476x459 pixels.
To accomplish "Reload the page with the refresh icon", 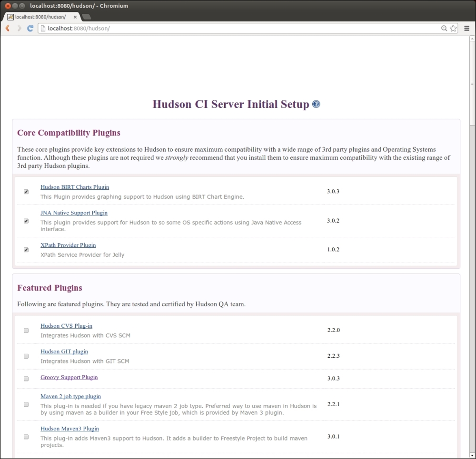I will [x=30, y=28].
